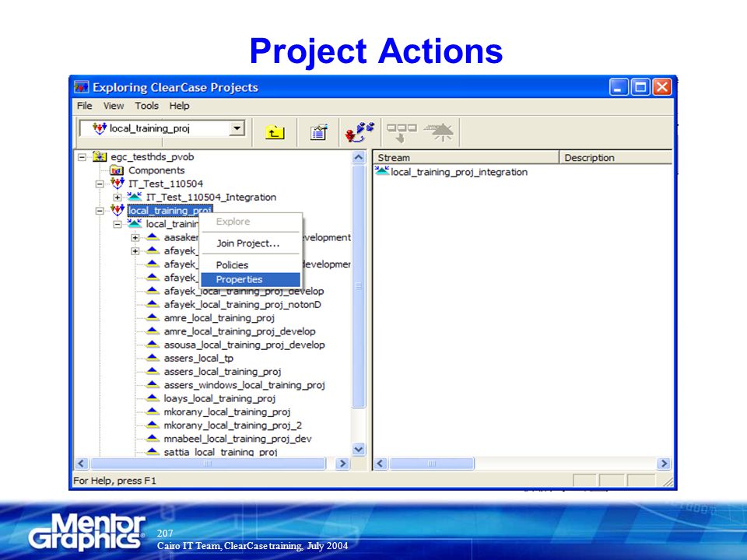Select the mkorany_local_training_proj stream

tap(227, 411)
